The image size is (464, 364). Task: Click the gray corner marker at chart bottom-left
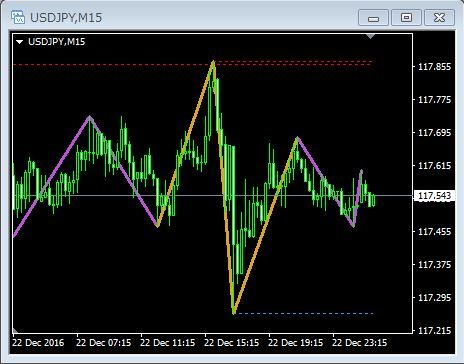tap(15, 331)
